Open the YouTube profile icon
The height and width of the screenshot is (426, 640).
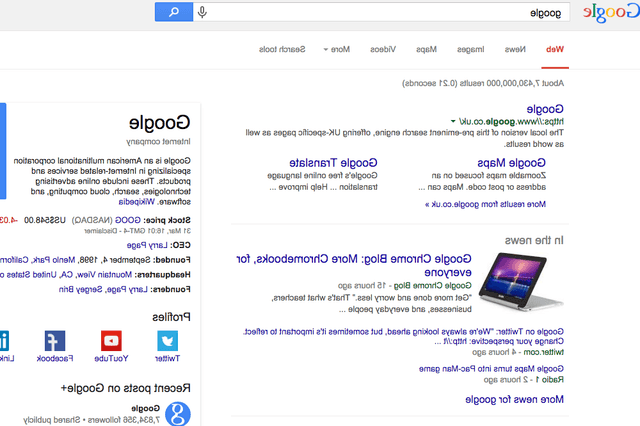click(x=111, y=341)
